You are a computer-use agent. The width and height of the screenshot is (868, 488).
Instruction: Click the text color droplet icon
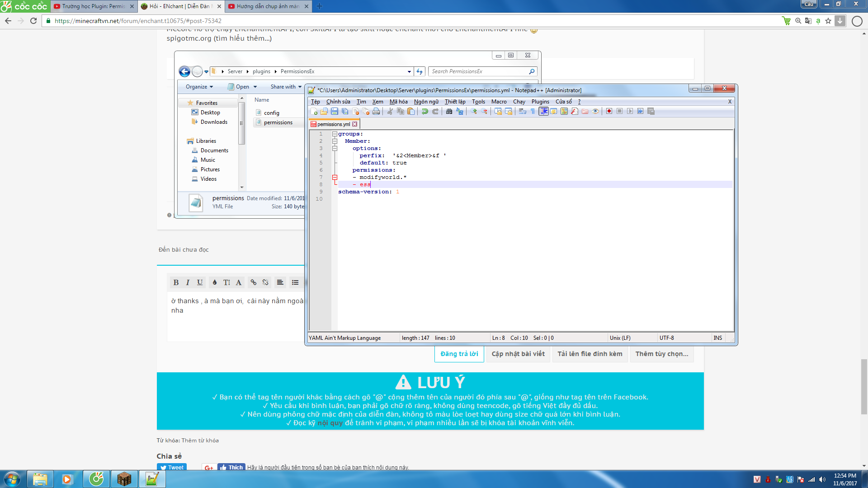(214, 282)
